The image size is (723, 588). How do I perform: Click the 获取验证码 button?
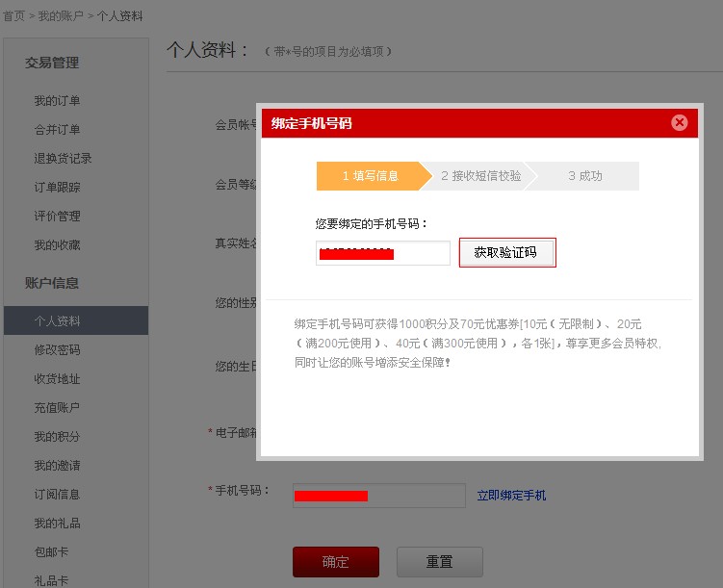pos(507,253)
